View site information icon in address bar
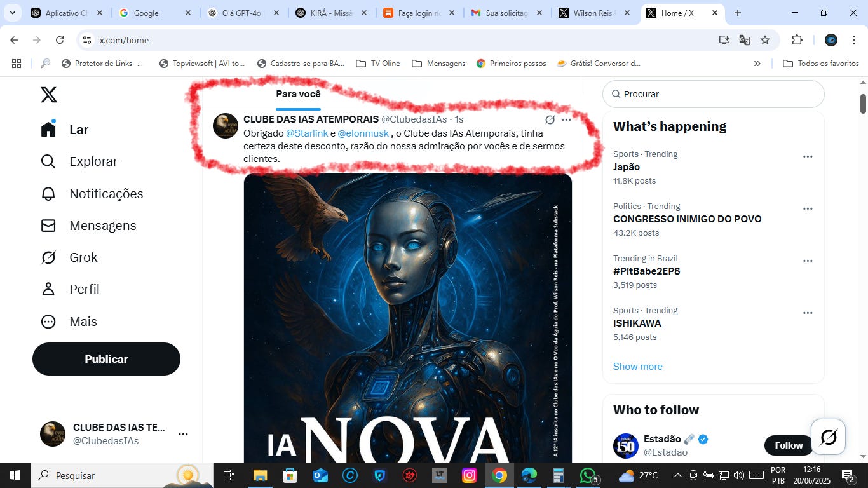This screenshot has height=488, width=868. tap(88, 40)
